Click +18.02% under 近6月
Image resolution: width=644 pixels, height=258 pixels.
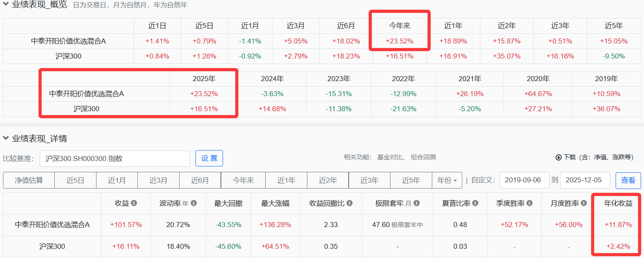coord(346,41)
